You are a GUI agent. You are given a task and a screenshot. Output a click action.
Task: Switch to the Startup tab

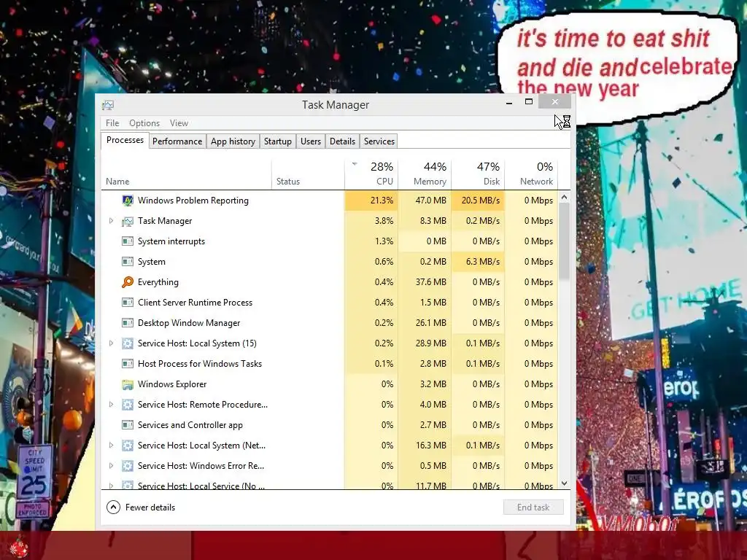click(278, 141)
